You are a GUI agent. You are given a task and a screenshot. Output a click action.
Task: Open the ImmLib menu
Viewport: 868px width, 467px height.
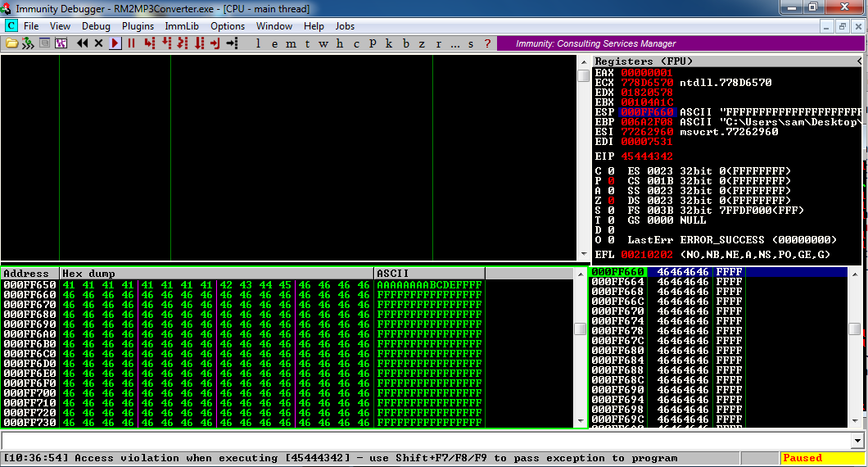pos(182,26)
